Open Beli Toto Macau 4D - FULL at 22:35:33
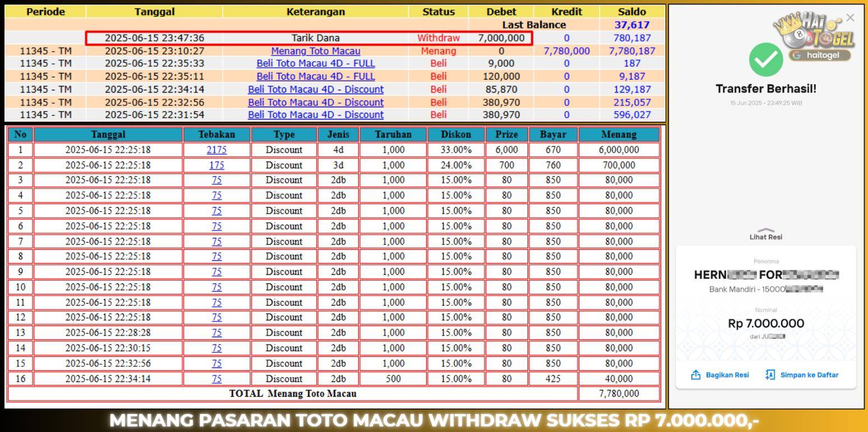The width and height of the screenshot is (868, 432). pyautogui.click(x=316, y=63)
